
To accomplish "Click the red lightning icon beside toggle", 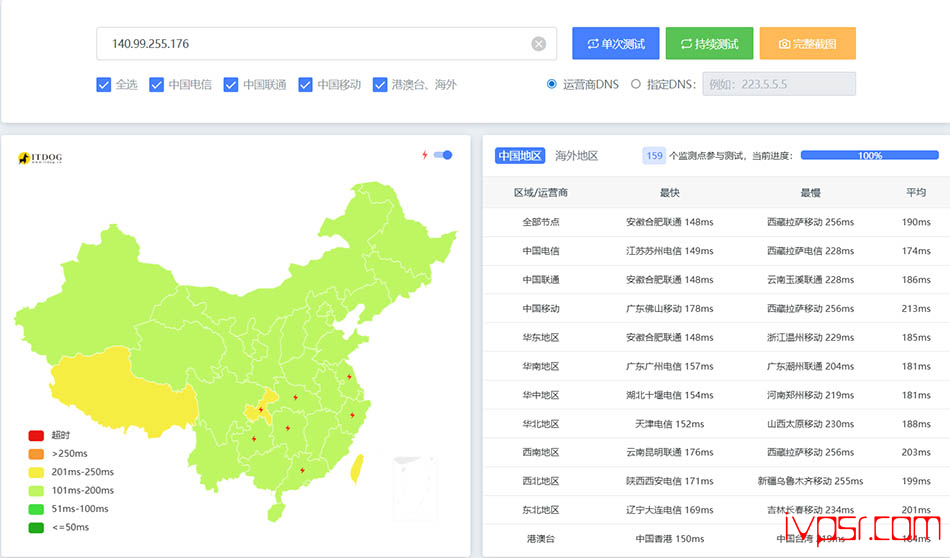I will coord(425,155).
